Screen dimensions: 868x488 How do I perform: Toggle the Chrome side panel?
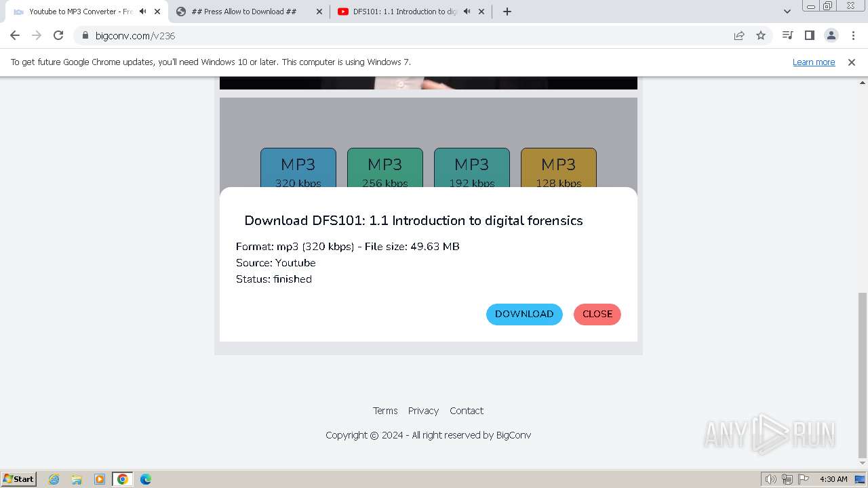coord(809,35)
